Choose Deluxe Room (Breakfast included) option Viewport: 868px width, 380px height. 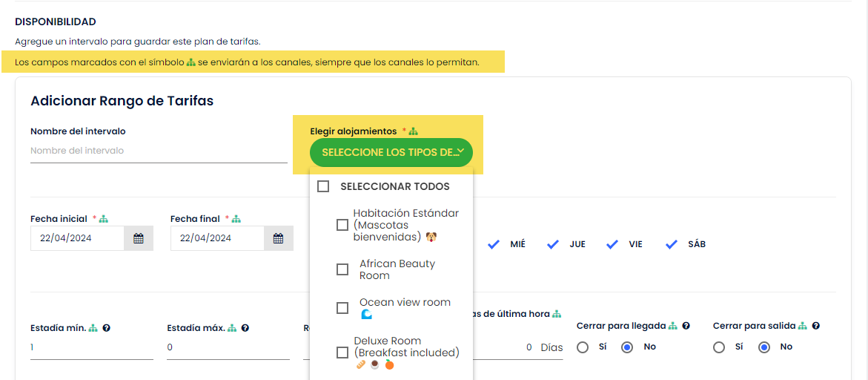[342, 353]
